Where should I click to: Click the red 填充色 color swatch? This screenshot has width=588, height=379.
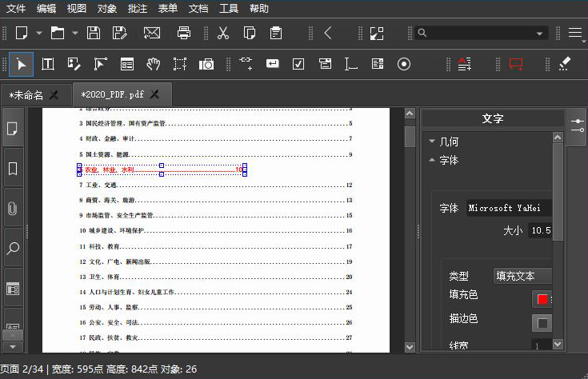pyautogui.click(x=542, y=299)
